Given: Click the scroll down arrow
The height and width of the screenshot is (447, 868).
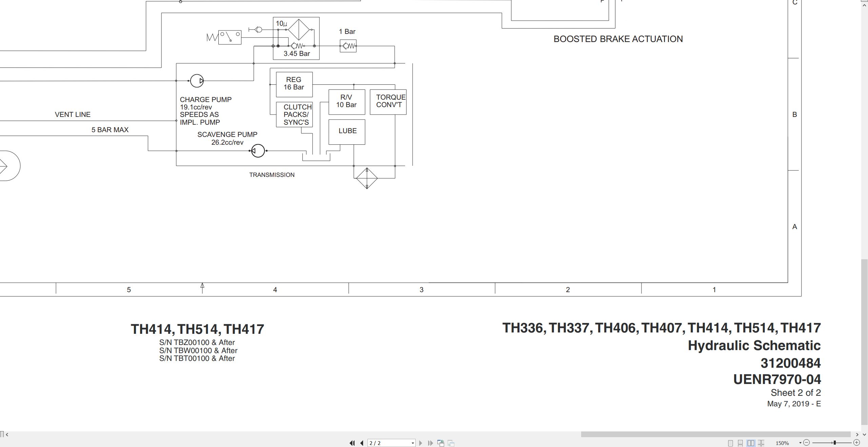Looking at the screenshot, I should pos(864,434).
